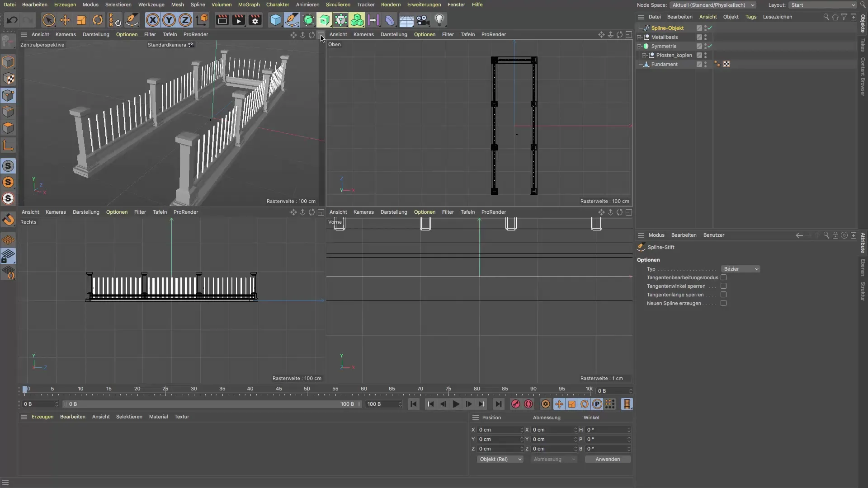Select the Move tool

[65, 20]
